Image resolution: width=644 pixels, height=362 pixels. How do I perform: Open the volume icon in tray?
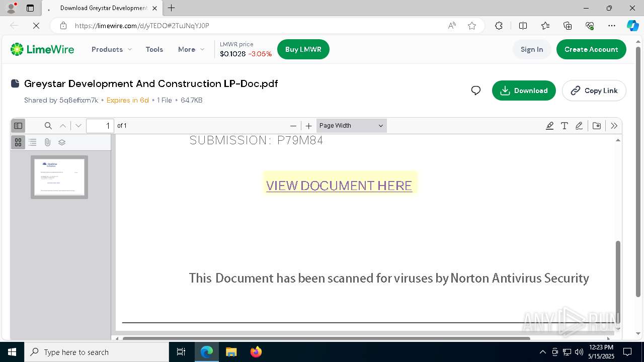tap(579, 352)
